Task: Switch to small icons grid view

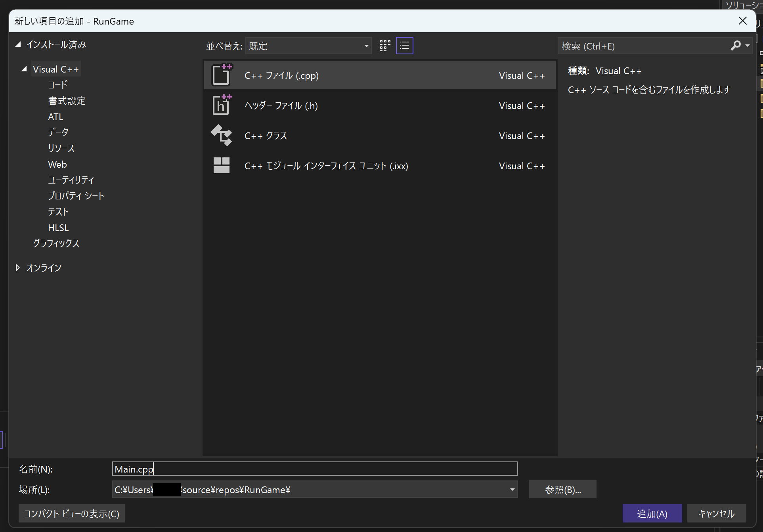Action: point(385,46)
